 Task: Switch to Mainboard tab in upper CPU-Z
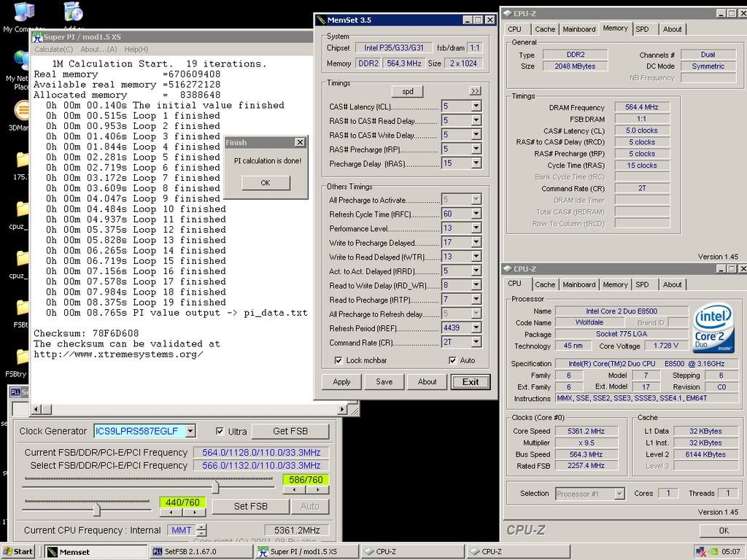[x=578, y=29]
